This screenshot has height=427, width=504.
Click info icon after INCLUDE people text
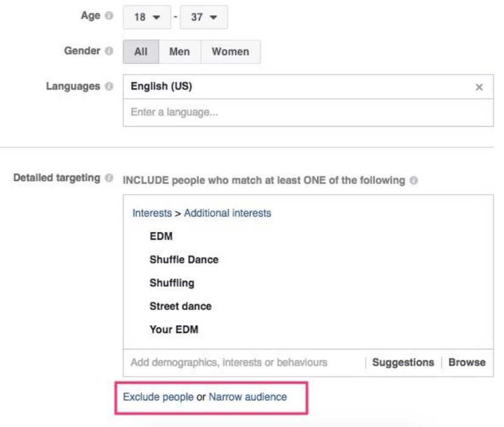coord(414,180)
